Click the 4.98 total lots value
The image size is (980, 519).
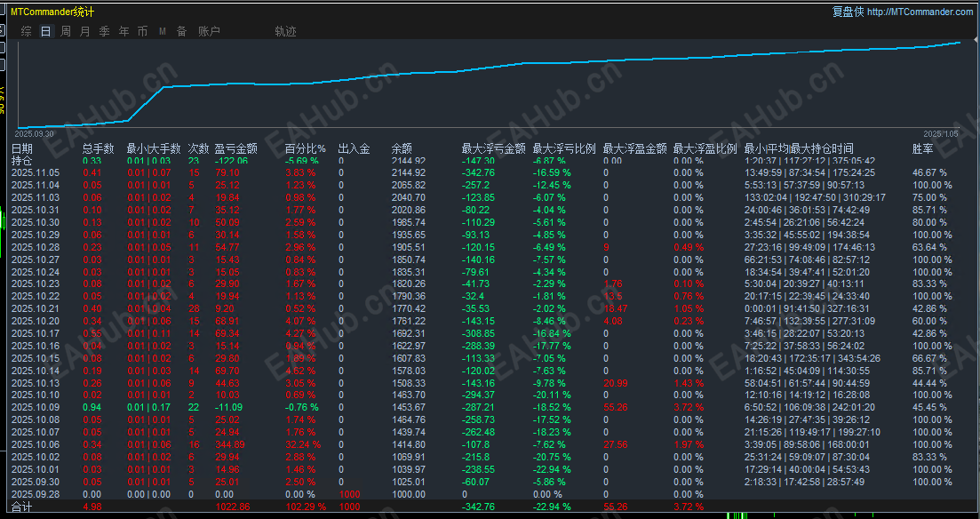click(92, 507)
